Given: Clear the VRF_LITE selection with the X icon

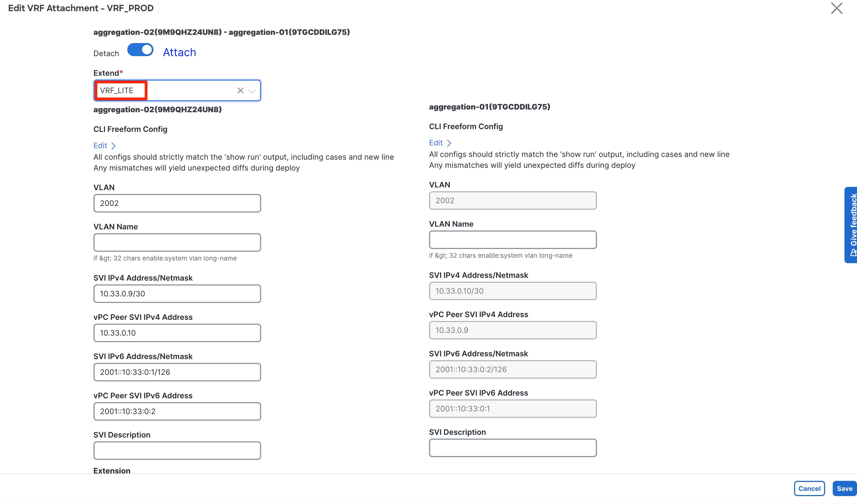Looking at the screenshot, I should [240, 90].
